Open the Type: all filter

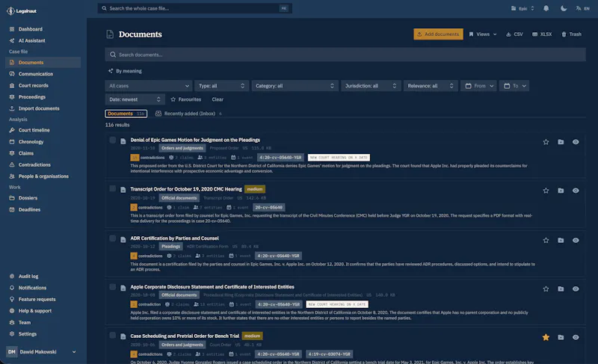pyautogui.click(x=221, y=86)
